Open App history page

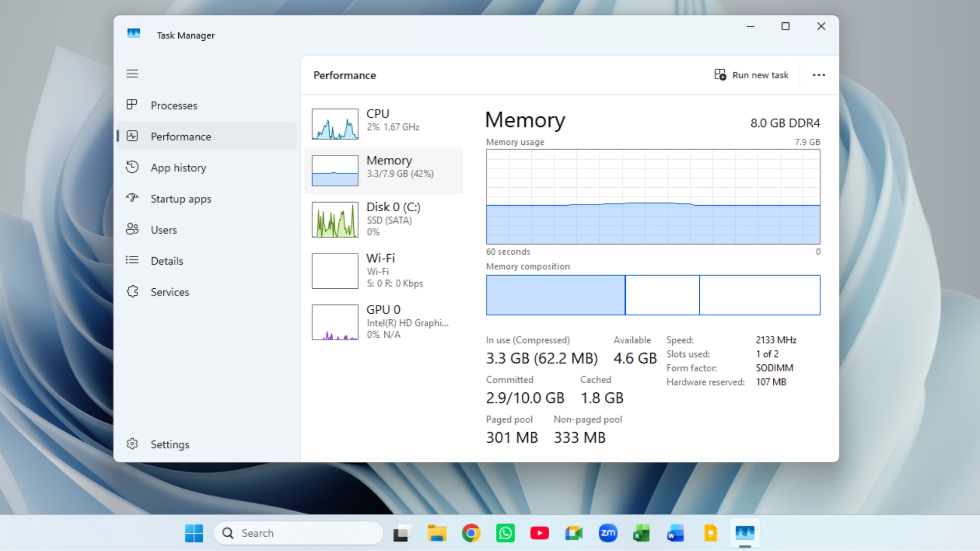click(207, 167)
